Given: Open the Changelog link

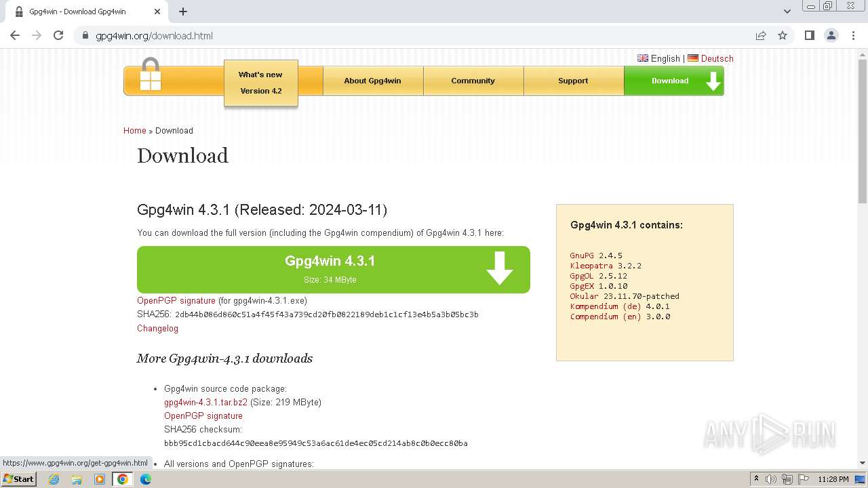Looking at the screenshot, I should pyautogui.click(x=157, y=329).
